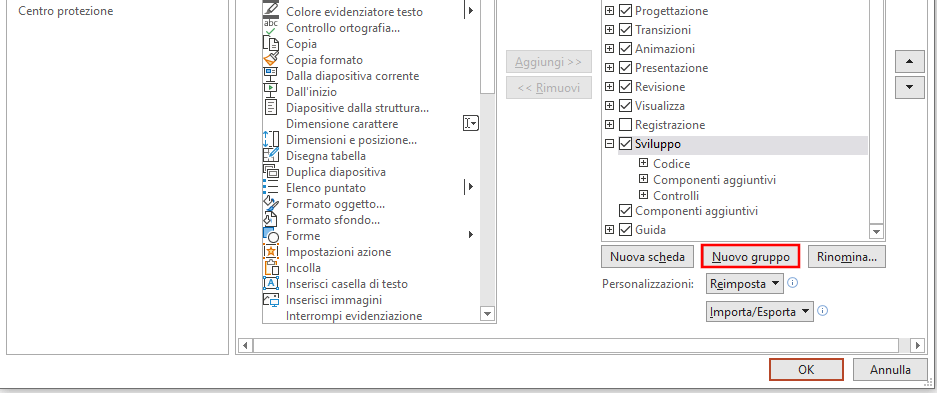The width and height of the screenshot is (937, 393).
Task: Expand the Codice group
Action: (x=643, y=162)
